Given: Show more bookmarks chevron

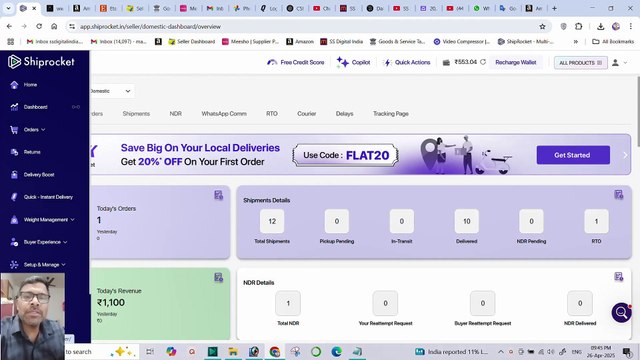Looking at the screenshot, I should [576, 42].
